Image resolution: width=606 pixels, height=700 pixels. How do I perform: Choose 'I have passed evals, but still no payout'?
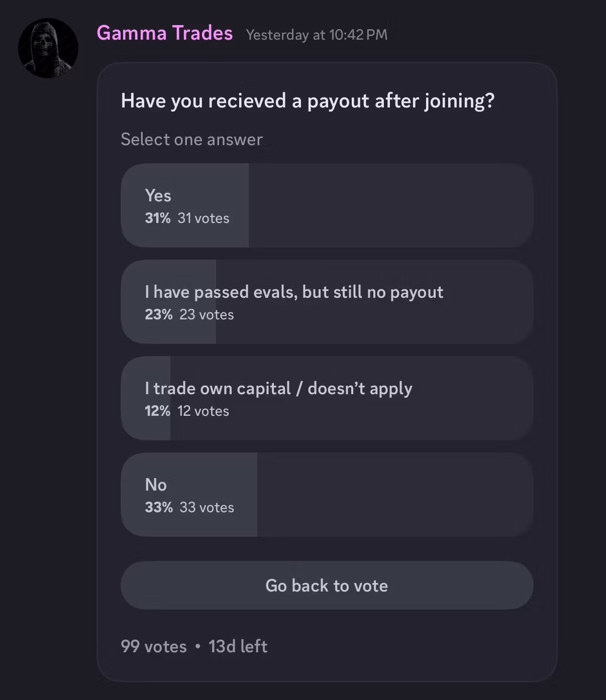tap(327, 302)
